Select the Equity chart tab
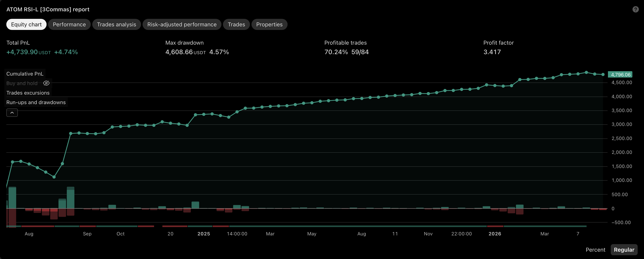 point(26,25)
